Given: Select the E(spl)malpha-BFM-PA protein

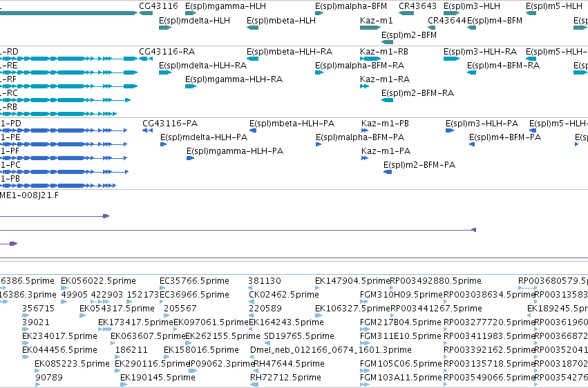Looking at the screenshot, I should click(319, 144).
